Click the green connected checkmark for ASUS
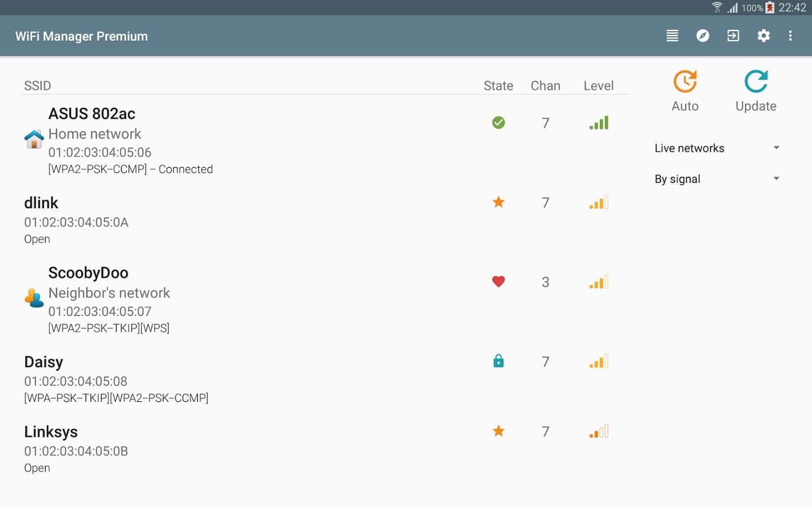812x508 pixels. (x=498, y=122)
